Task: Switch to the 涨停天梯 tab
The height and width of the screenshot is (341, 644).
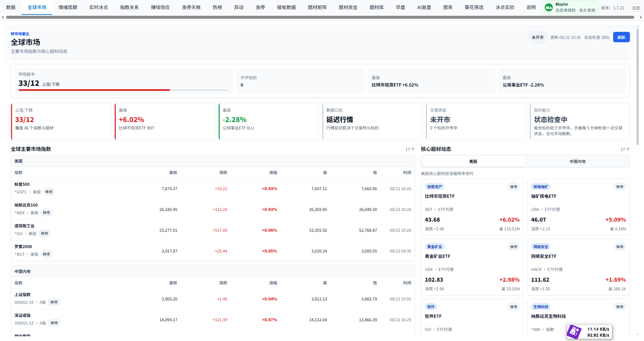Action: point(191,7)
